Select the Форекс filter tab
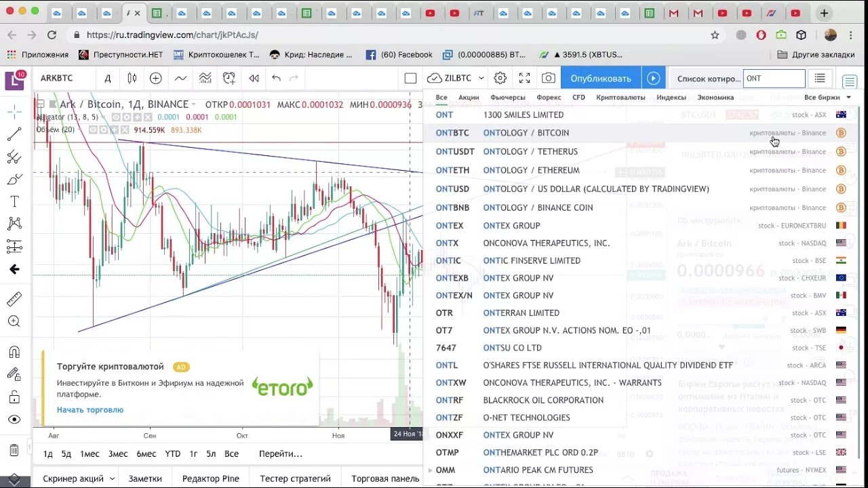This screenshot has height=488, width=868. coord(549,98)
